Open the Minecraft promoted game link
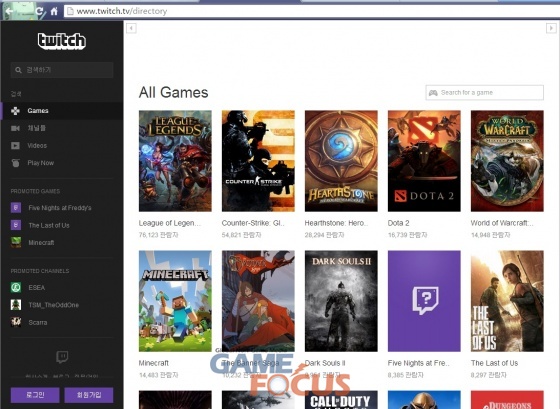The height and width of the screenshot is (409, 560). pyautogui.click(x=41, y=243)
